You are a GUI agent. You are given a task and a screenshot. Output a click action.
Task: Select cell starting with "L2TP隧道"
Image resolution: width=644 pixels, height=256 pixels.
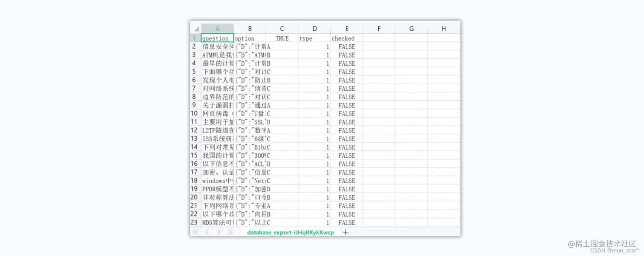coord(217,130)
